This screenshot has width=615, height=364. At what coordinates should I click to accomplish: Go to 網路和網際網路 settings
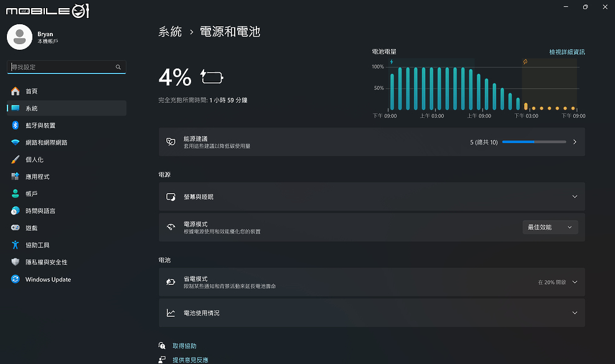[x=67, y=142]
